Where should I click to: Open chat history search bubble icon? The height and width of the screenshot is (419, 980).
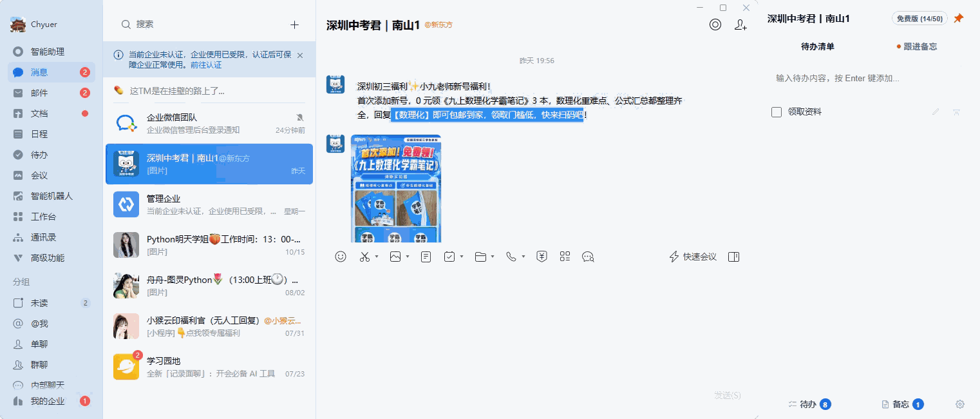588,257
